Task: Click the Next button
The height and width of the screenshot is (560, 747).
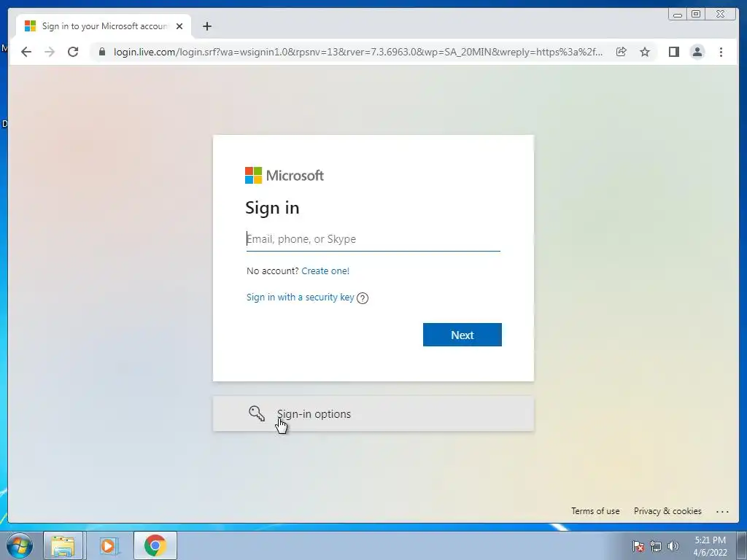Action: click(462, 335)
